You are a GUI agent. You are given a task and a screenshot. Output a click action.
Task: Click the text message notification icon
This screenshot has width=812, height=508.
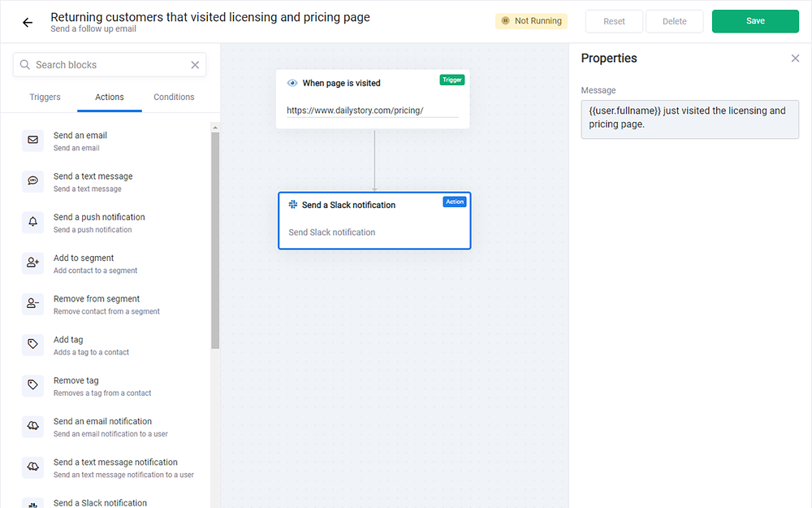pyautogui.click(x=32, y=467)
